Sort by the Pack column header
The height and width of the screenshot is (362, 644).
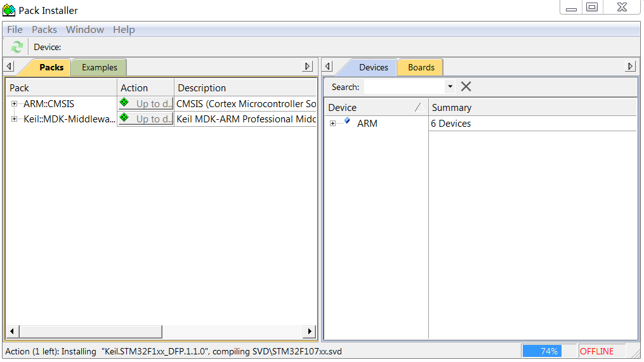pyautogui.click(x=61, y=88)
